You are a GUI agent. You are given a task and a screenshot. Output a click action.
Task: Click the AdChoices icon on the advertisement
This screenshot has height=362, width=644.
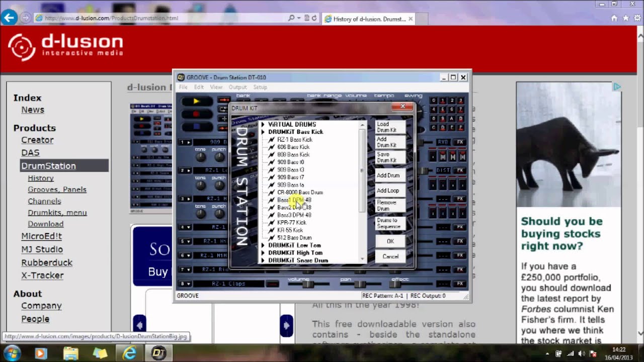click(x=617, y=87)
